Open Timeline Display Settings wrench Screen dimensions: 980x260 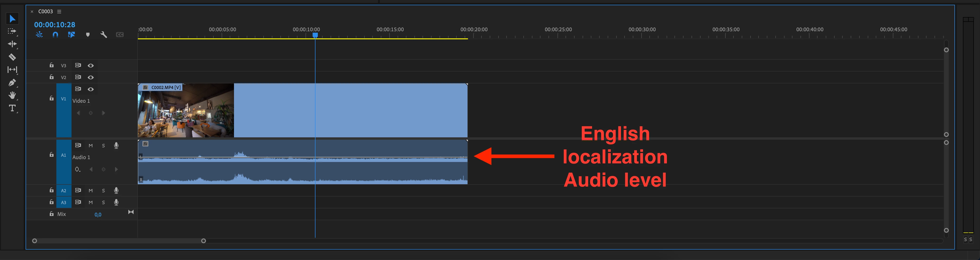(103, 35)
